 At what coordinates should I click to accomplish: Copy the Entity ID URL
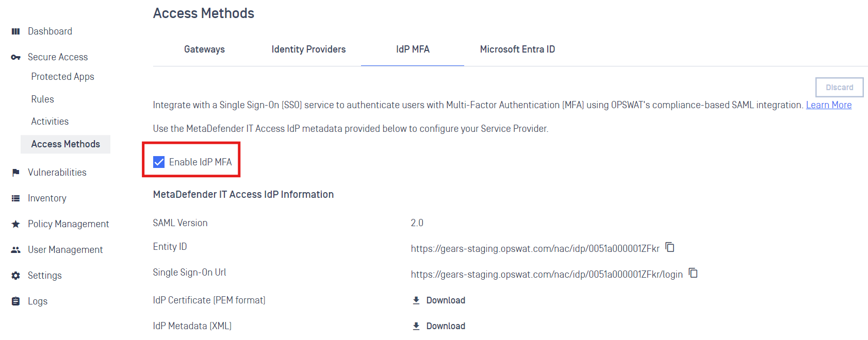click(670, 247)
